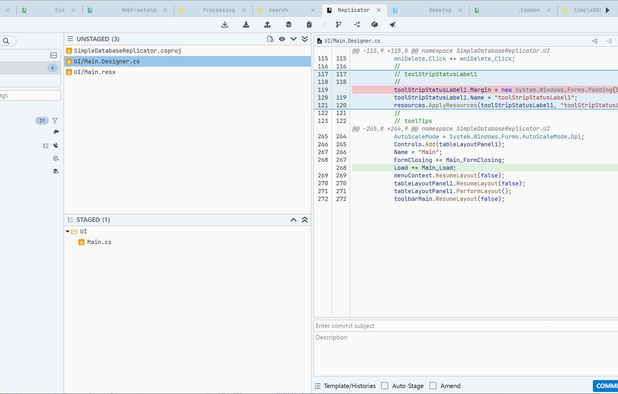The height and width of the screenshot is (394, 618).
Task: Click the tab overflow arrow after SimpleDB tab
Action: [607, 10]
